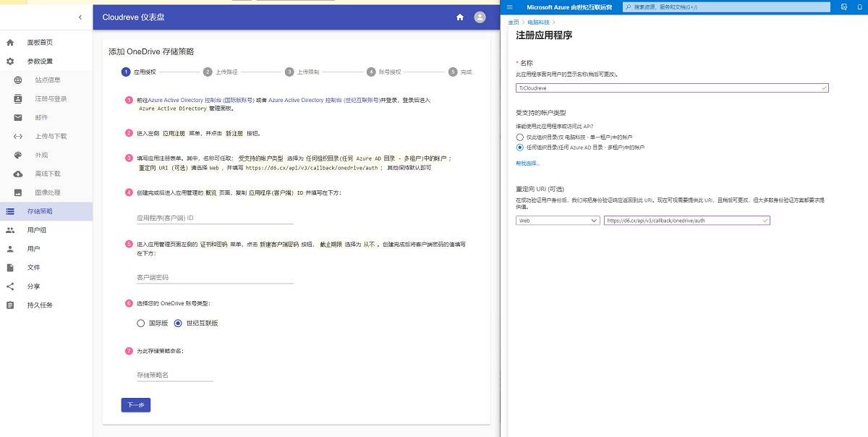Open the 用户 users menu item
The width and height of the screenshot is (868, 437).
point(46,249)
